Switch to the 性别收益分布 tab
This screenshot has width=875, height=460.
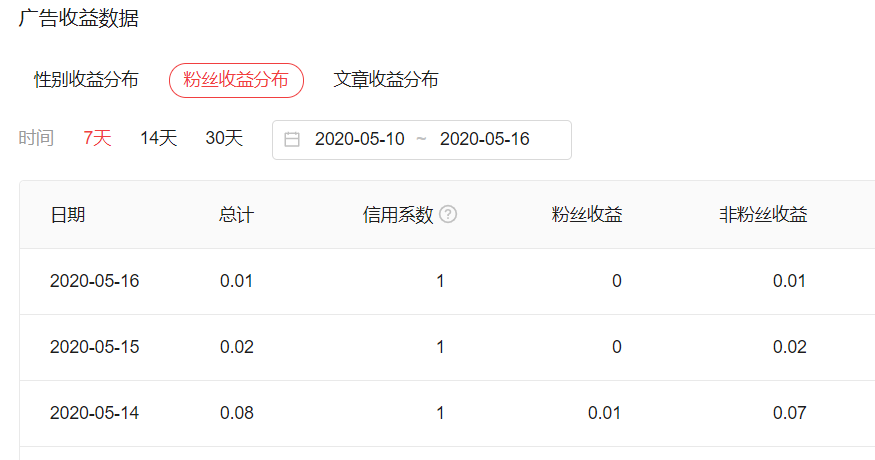[86, 80]
